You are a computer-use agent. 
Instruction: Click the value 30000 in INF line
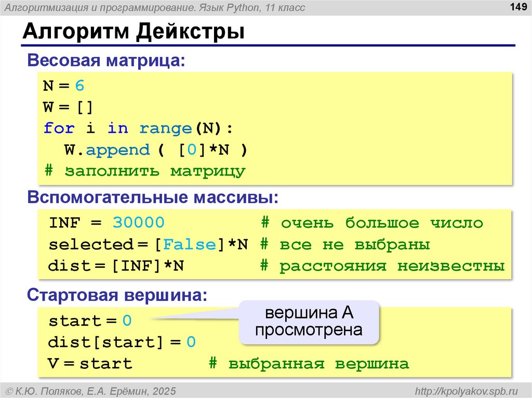138,223
